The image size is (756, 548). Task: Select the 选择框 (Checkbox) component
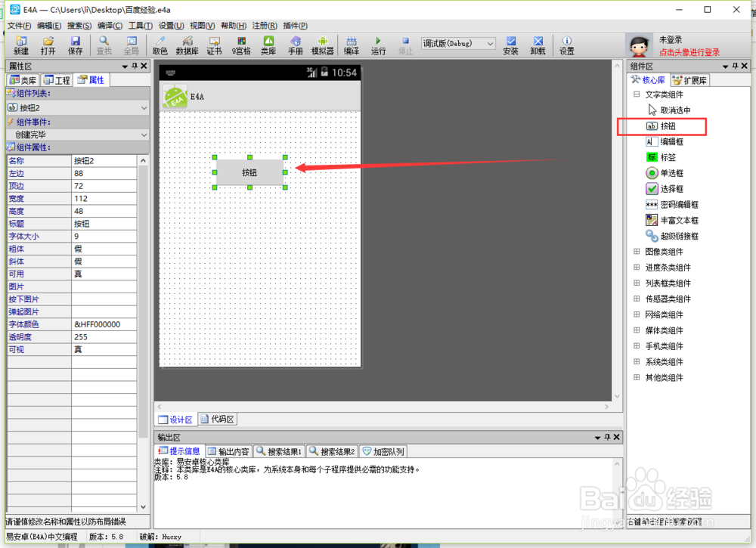click(665, 189)
